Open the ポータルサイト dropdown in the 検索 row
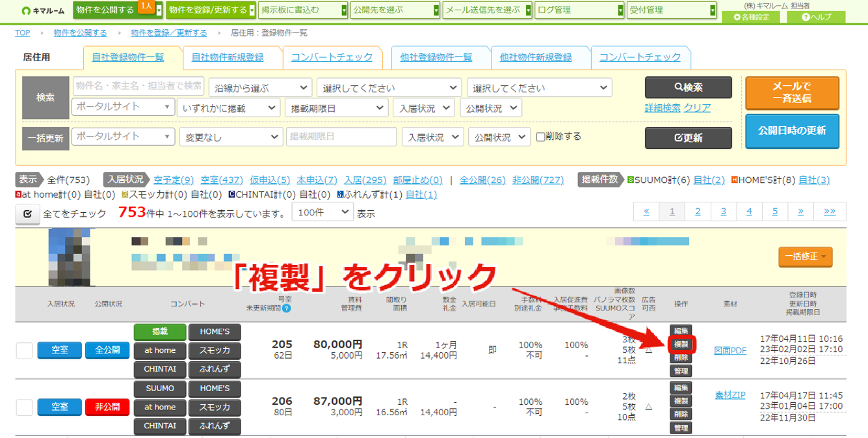The image size is (868, 438). 123,107
